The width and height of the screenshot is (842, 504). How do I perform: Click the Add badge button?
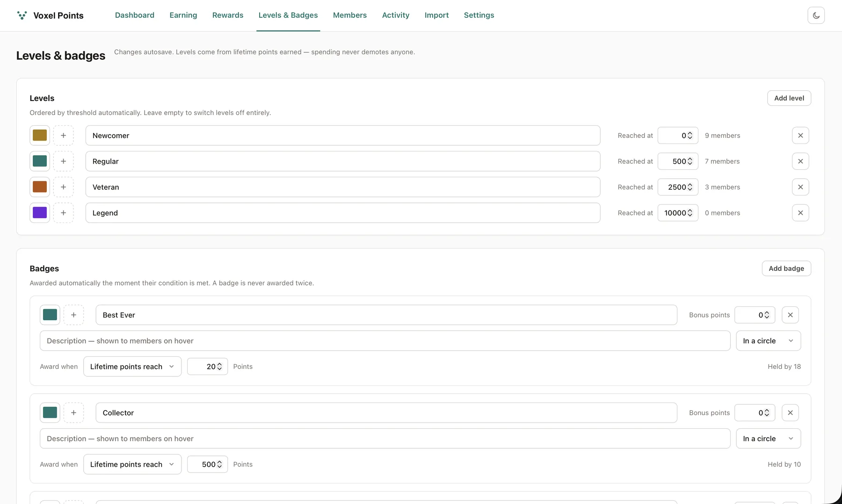click(786, 268)
